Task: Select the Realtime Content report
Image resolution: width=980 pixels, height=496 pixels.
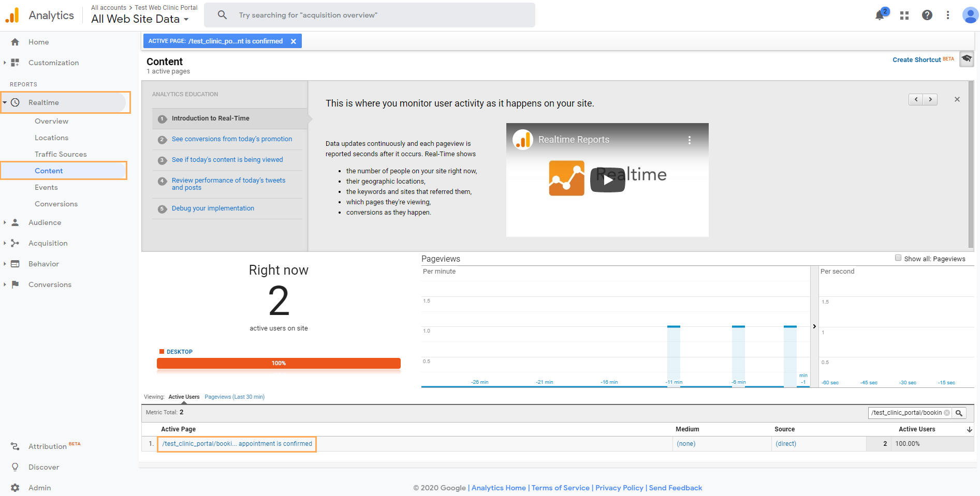Action: pos(49,171)
